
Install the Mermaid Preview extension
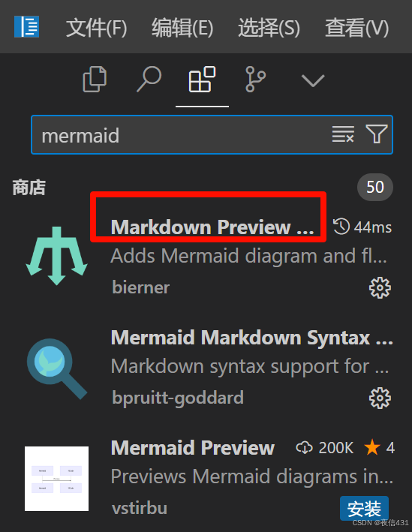point(364,508)
